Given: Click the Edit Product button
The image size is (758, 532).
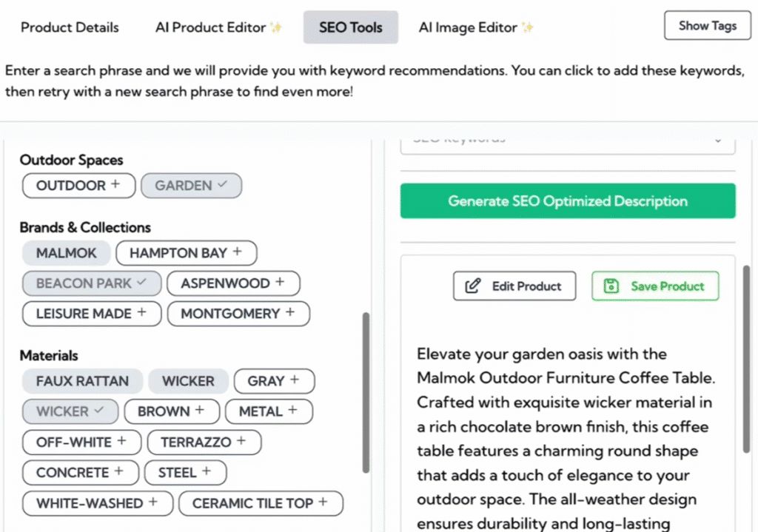Looking at the screenshot, I should tap(514, 286).
